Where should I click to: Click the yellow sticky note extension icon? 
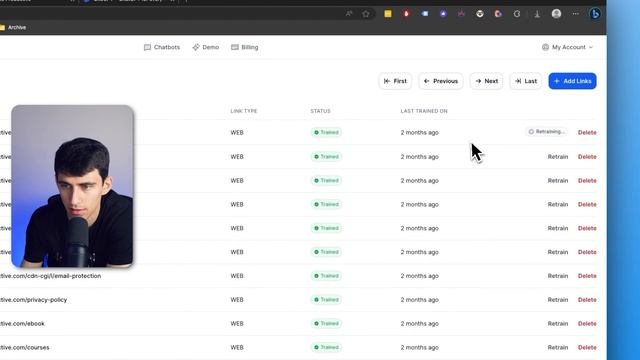[388, 14]
